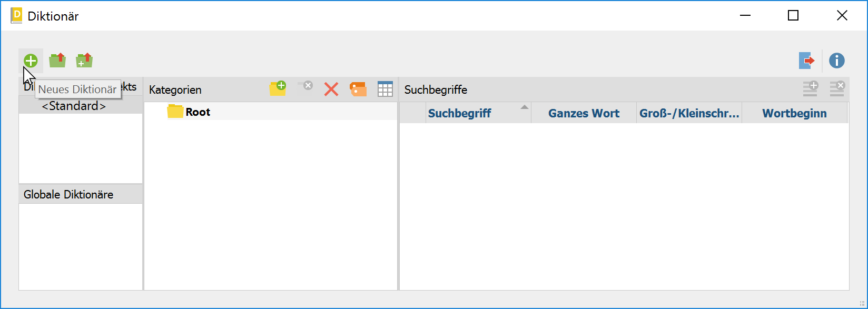Click the grayed-out remove category icon
Viewport: 868px width, 309px height.
[x=305, y=86]
